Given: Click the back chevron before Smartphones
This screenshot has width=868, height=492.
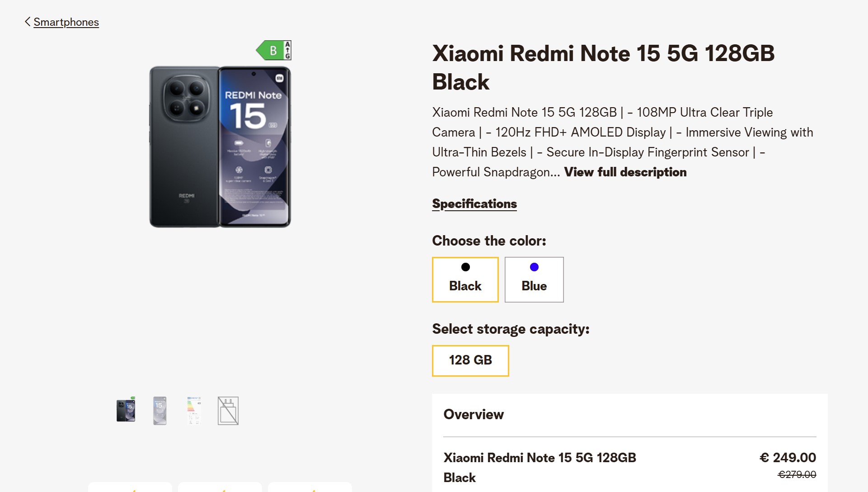Looking at the screenshot, I should [27, 21].
